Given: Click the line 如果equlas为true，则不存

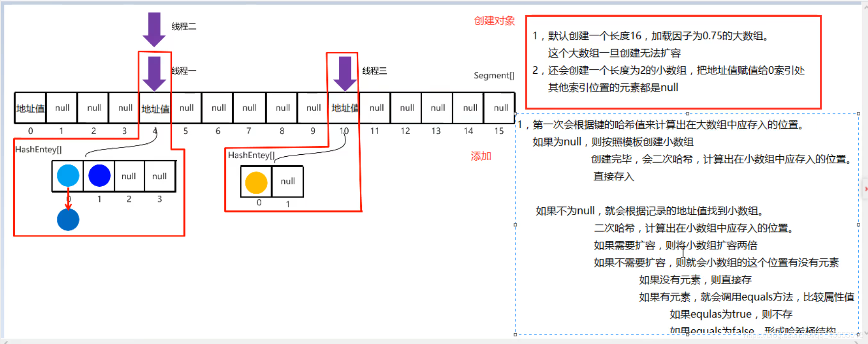Looking at the screenshot, I should pos(731,314).
